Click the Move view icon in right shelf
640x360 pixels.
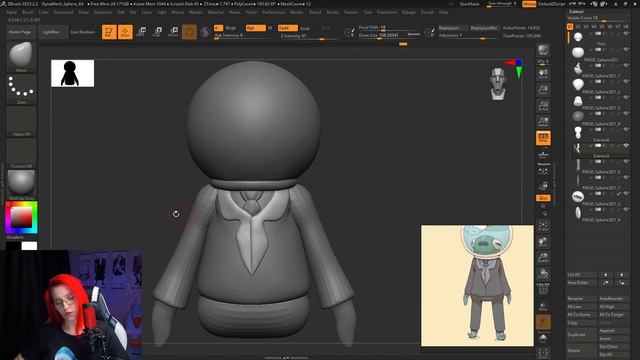point(543,242)
